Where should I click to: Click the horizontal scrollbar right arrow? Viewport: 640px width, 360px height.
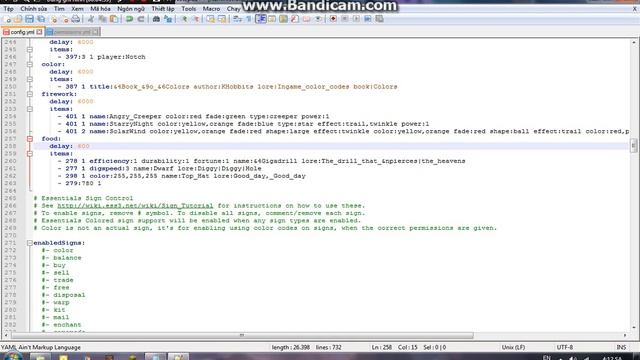coord(625,336)
